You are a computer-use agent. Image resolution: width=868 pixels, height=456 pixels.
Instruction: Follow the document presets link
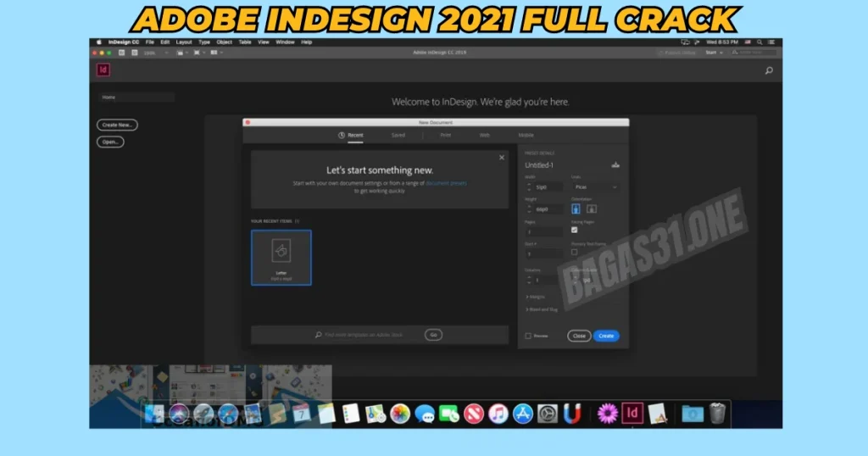coord(446,183)
